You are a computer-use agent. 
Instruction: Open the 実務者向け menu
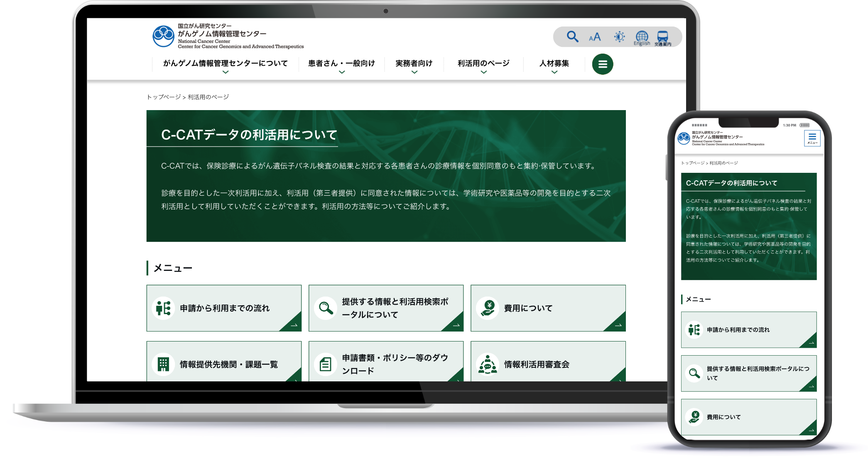[414, 63]
